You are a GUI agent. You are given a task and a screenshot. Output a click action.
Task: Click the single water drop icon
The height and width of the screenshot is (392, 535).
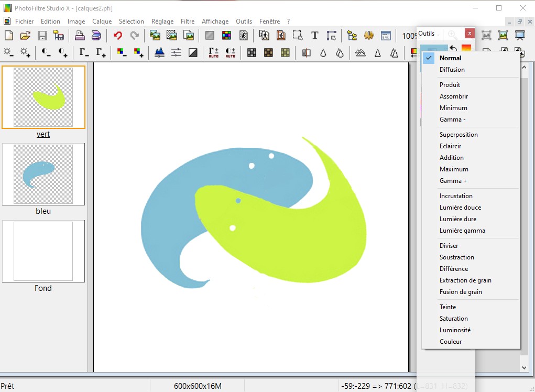323,52
